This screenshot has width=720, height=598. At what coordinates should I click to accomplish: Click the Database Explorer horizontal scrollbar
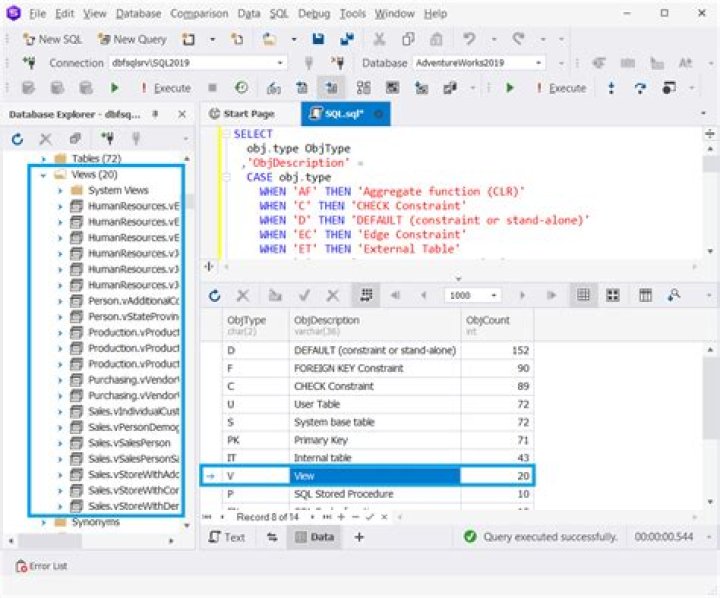pos(50,541)
